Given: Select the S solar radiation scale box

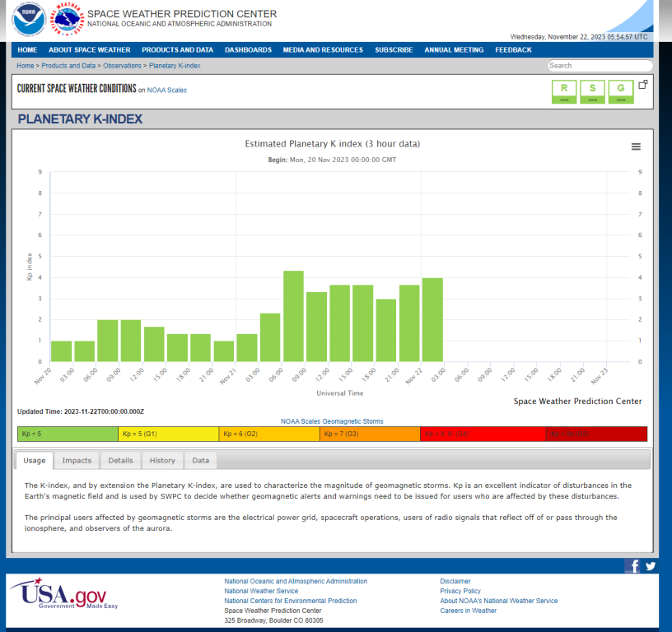Looking at the screenshot, I should pos(592,91).
